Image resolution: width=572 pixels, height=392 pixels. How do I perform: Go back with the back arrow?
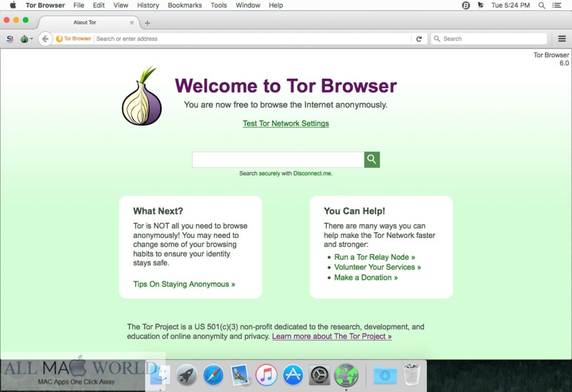[45, 39]
